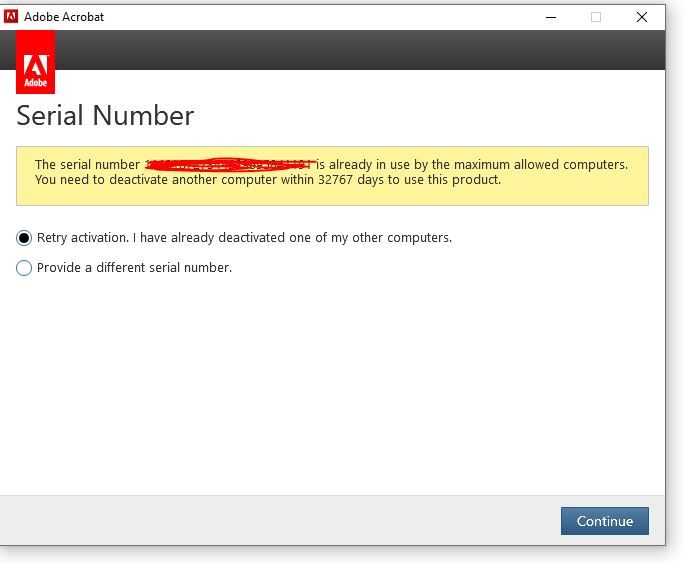Click the Adobe logo badge
Image resolution: width=685 pixels, height=563 pixels.
(x=35, y=62)
